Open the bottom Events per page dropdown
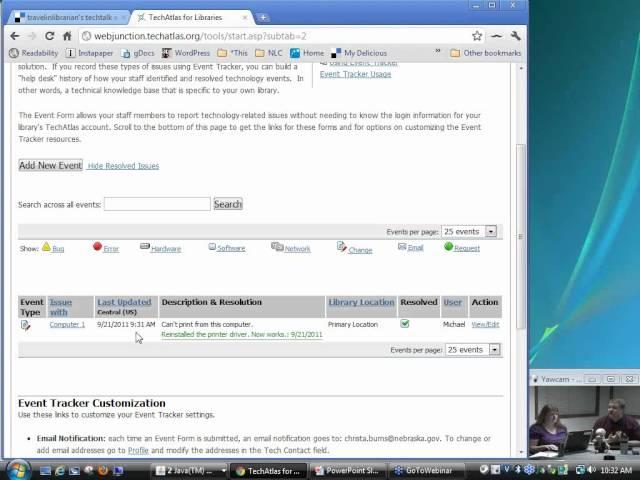 (472, 350)
